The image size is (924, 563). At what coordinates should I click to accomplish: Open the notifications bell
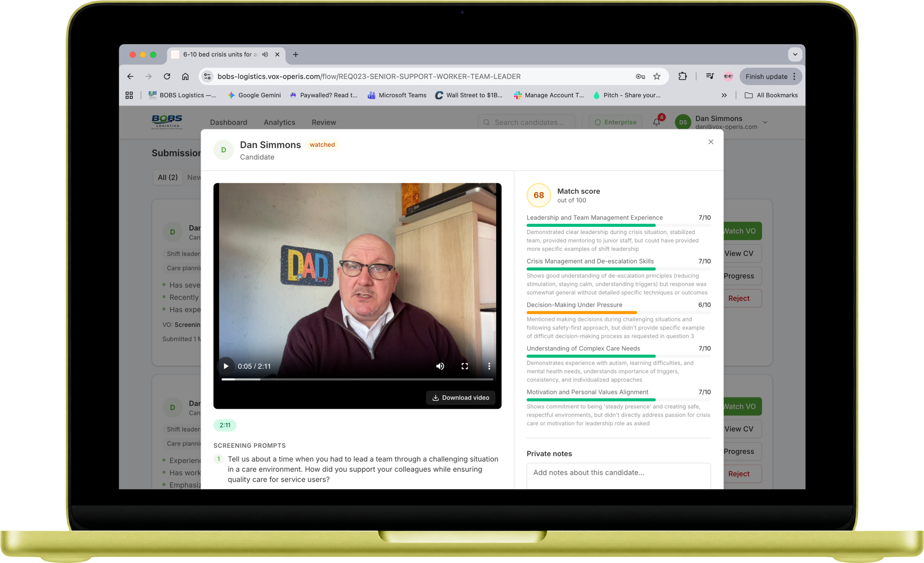pyautogui.click(x=656, y=122)
